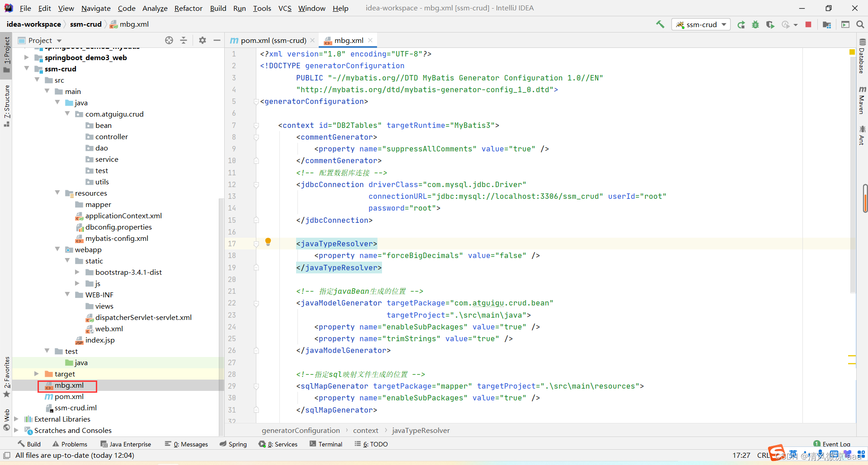The image size is (868, 465).
Task: Fold the context block at line 7
Action: coord(256,126)
